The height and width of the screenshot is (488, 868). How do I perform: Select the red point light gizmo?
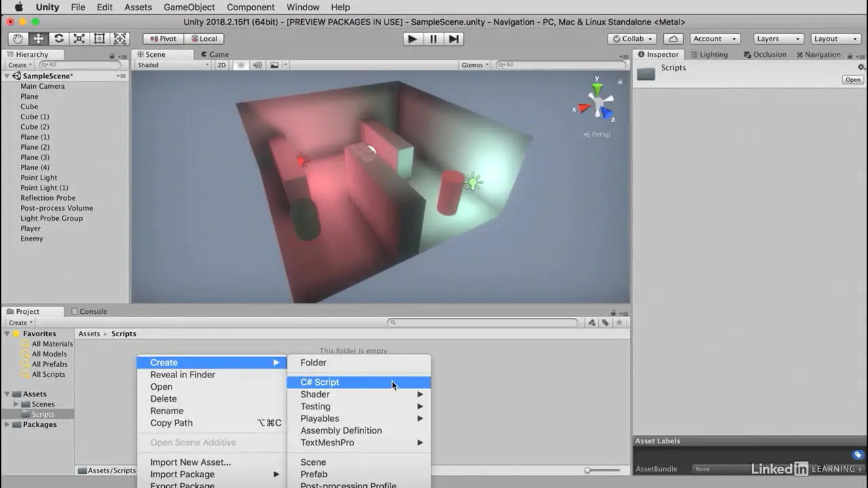click(x=302, y=161)
